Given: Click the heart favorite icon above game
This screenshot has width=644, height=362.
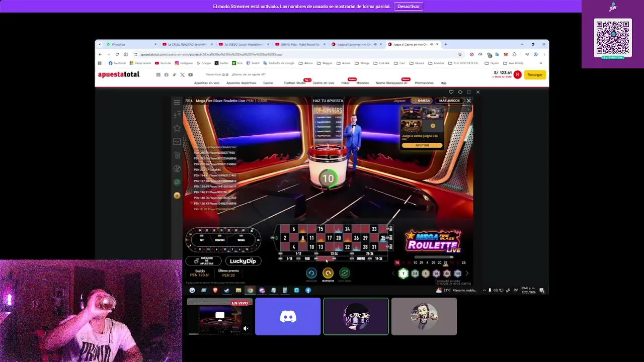Looking at the screenshot, I should tap(451, 92).
